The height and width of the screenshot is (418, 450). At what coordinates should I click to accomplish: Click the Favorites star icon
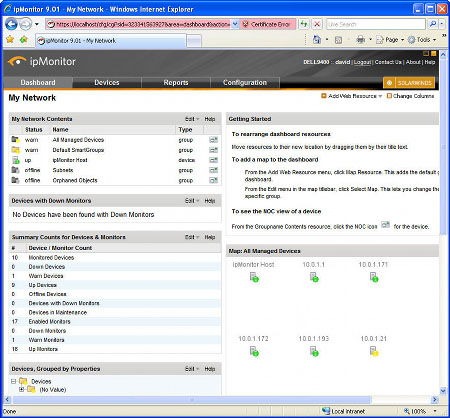(10, 40)
